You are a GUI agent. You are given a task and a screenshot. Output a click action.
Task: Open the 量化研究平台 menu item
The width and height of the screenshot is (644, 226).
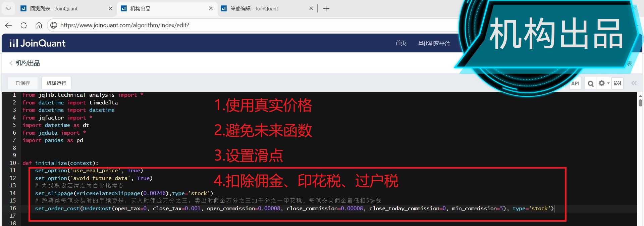[x=434, y=43]
